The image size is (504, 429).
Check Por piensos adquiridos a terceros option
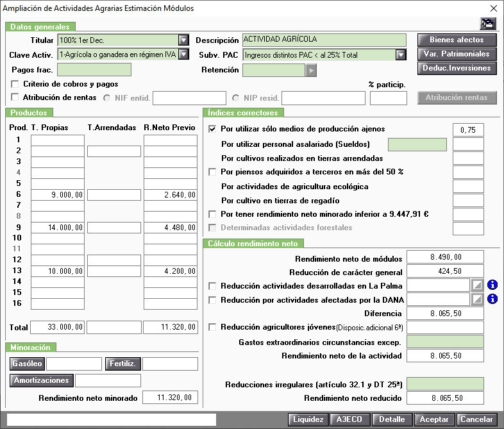click(x=212, y=172)
